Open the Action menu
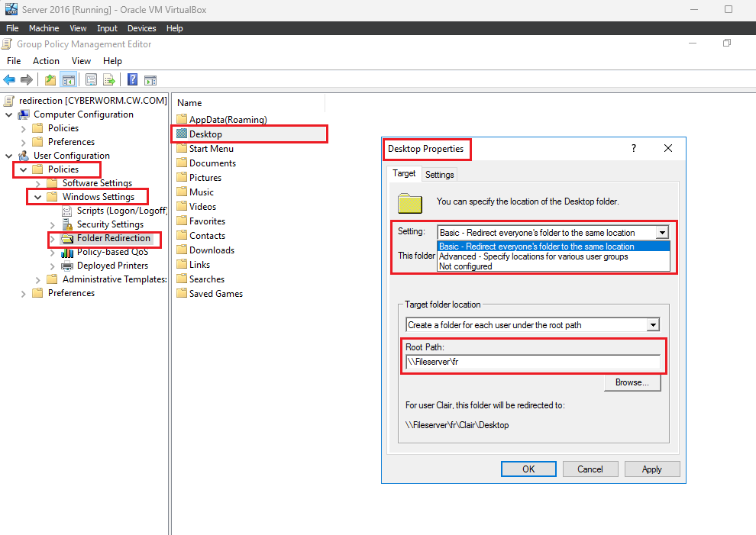Image resolution: width=756 pixels, height=535 pixels. pos(46,61)
